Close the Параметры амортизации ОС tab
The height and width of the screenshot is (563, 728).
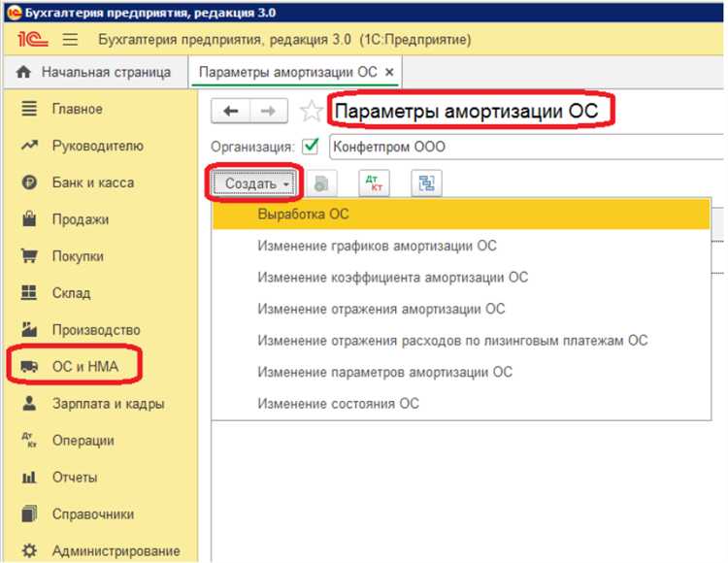(x=389, y=72)
